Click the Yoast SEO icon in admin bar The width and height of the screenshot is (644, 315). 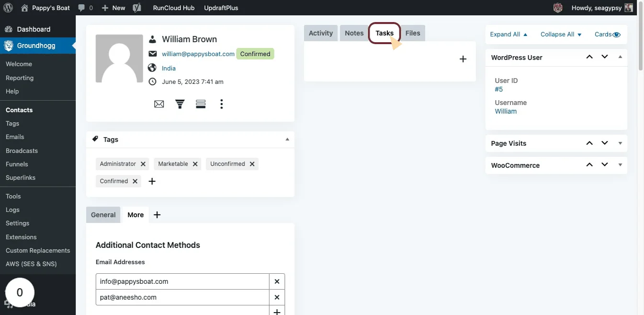click(137, 8)
